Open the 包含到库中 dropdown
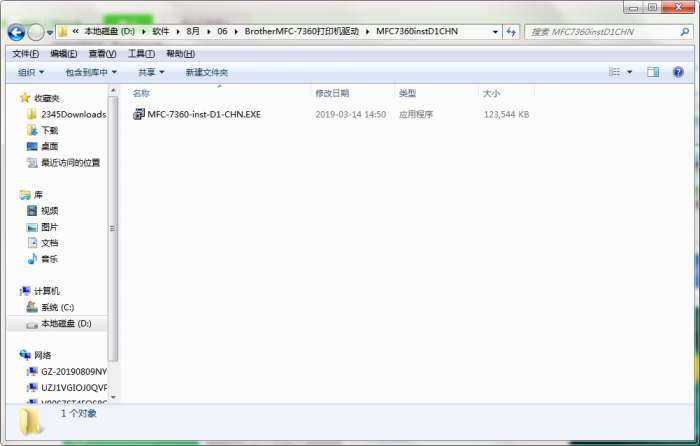Screen dimensions: 700x446 (x=91, y=72)
